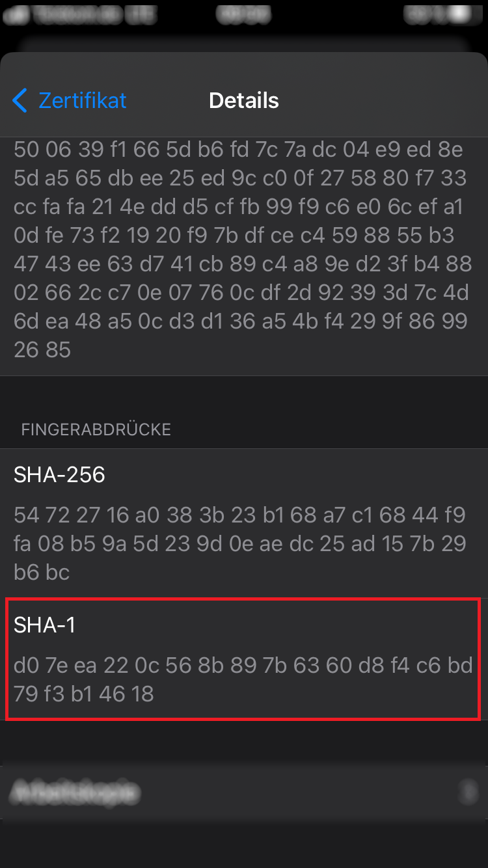
Task: Tap hex line starting 02 66 2c
Action: (241, 293)
